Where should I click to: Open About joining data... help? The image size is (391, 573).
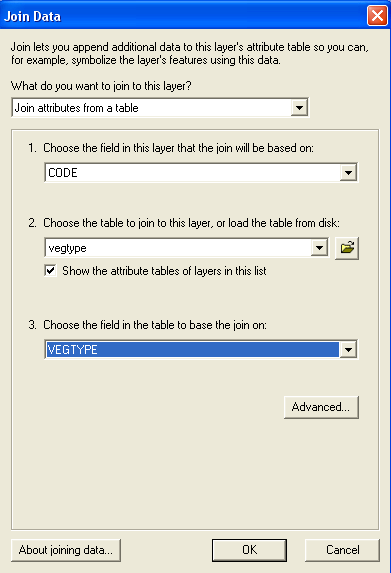click(x=66, y=550)
